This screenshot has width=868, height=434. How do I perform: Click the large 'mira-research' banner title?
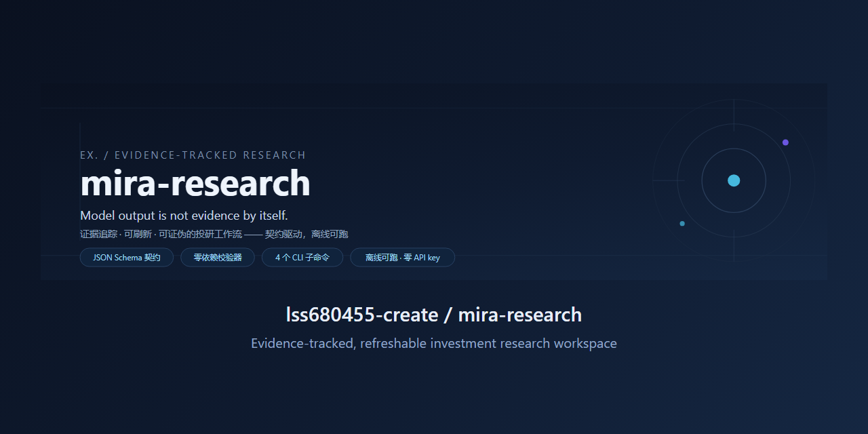point(195,183)
